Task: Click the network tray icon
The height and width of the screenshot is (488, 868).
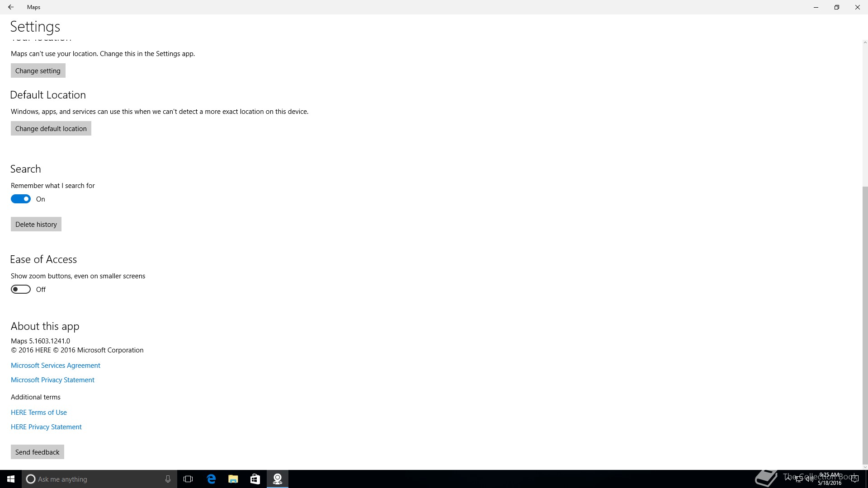Action: point(799,479)
